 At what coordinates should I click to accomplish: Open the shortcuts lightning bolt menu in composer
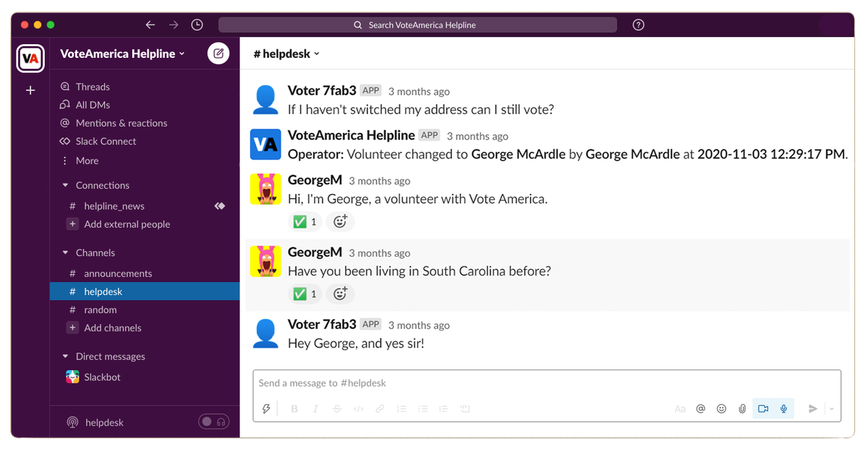click(x=266, y=408)
